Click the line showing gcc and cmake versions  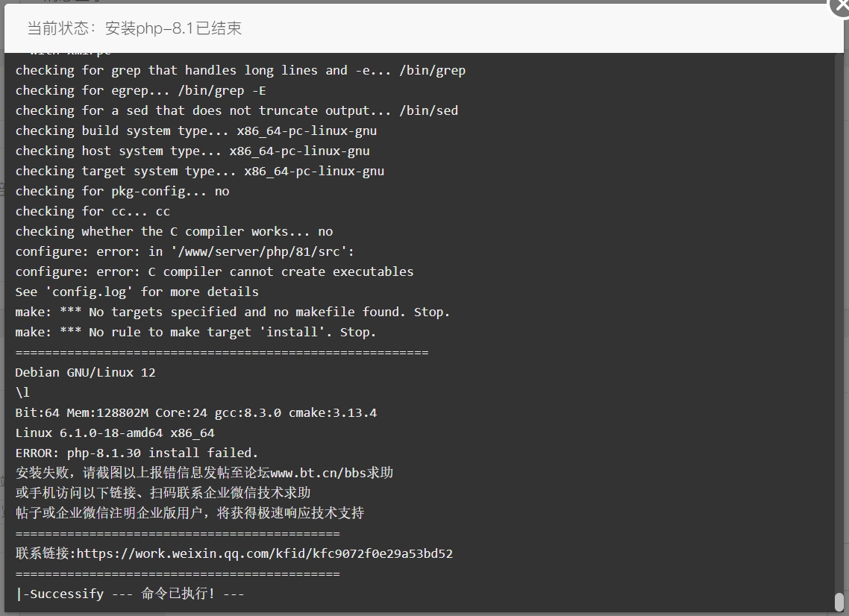point(196,413)
